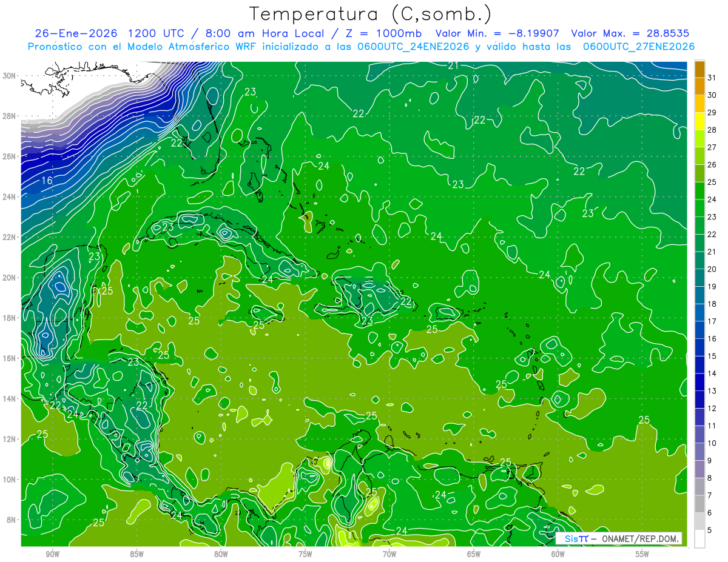Click the "28N" latitude axis label
Image resolution: width=728 pixels, height=562 pixels.
(10, 116)
